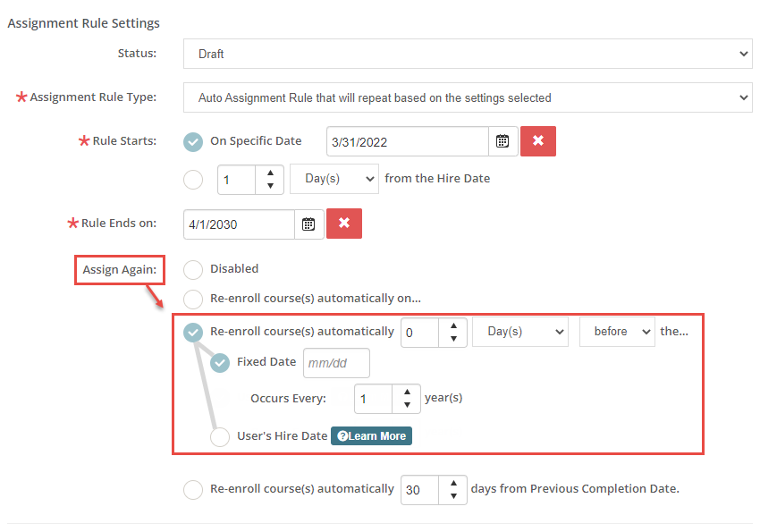The height and width of the screenshot is (532, 760).
Task: Open calendar picker for Rule Starts date
Action: coord(502,141)
